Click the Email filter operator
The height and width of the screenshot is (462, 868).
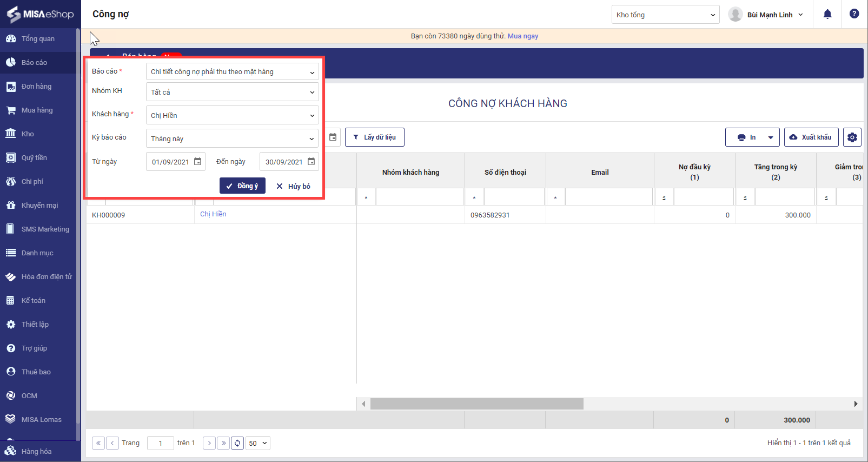tap(555, 197)
